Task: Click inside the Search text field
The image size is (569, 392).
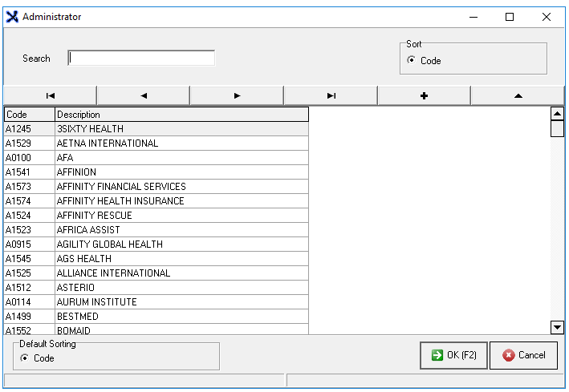Action: 141,58
